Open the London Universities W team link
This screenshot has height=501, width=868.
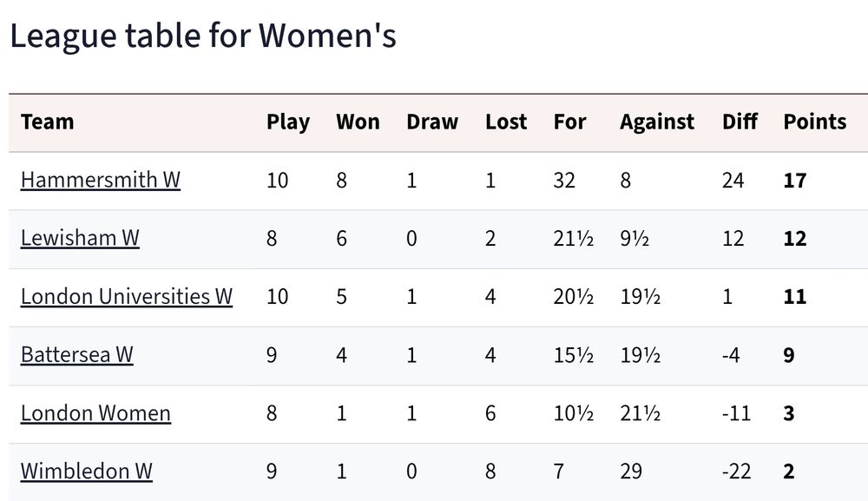(126, 296)
